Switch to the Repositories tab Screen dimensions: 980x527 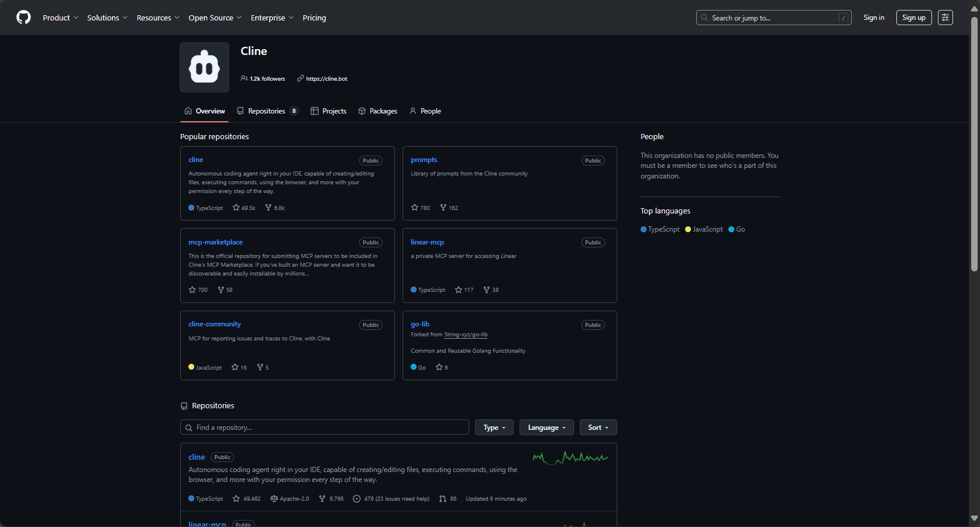(x=267, y=111)
